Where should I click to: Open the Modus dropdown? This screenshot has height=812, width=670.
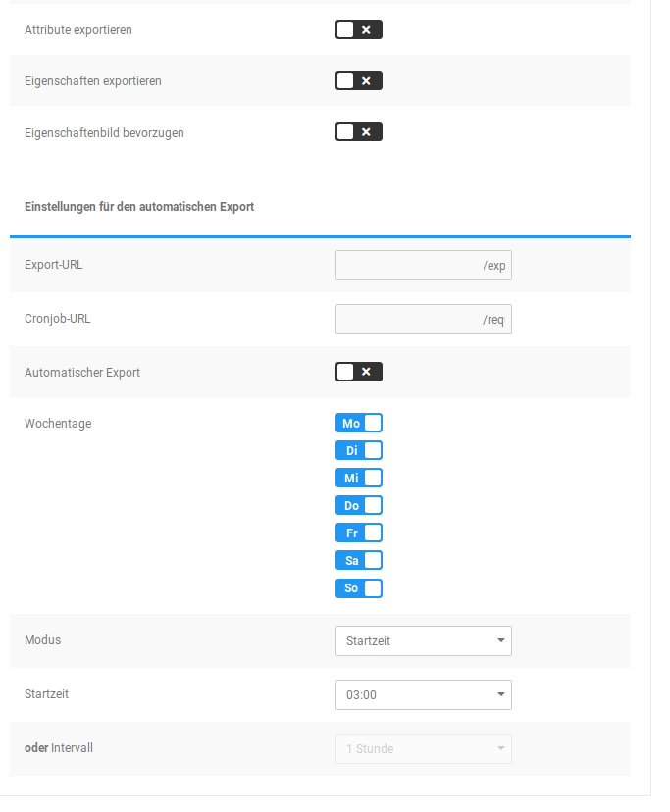pyautogui.click(x=423, y=641)
